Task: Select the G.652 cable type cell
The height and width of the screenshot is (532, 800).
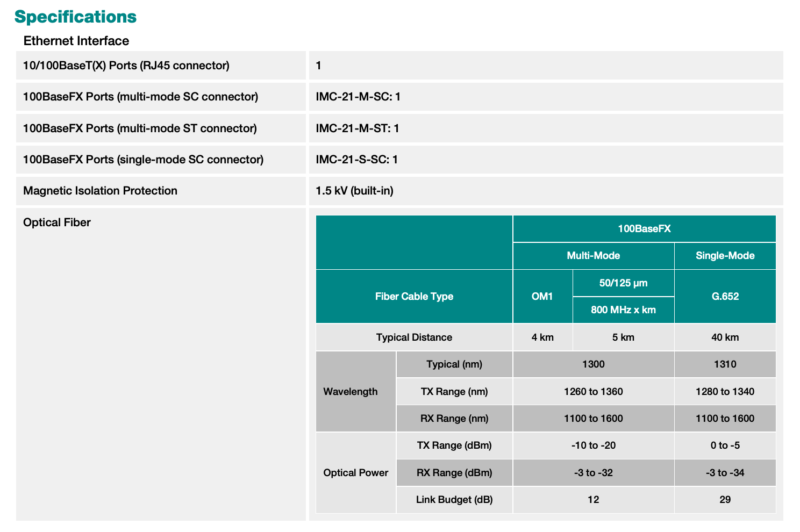Action: pos(725,297)
